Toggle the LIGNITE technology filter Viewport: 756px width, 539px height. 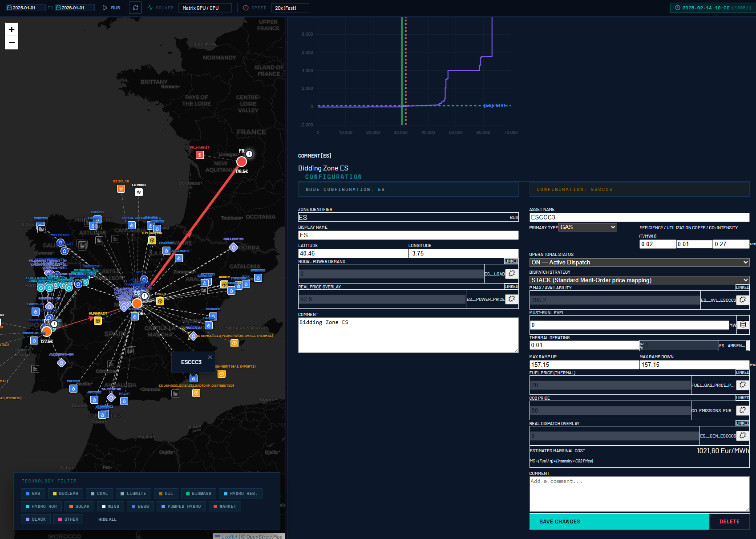tap(133, 493)
